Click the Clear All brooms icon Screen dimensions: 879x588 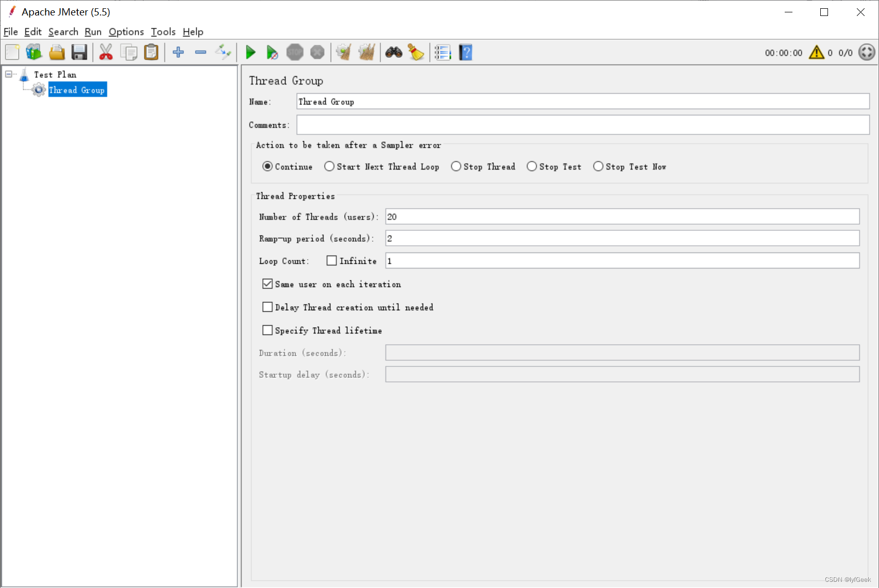(x=366, y=53)
